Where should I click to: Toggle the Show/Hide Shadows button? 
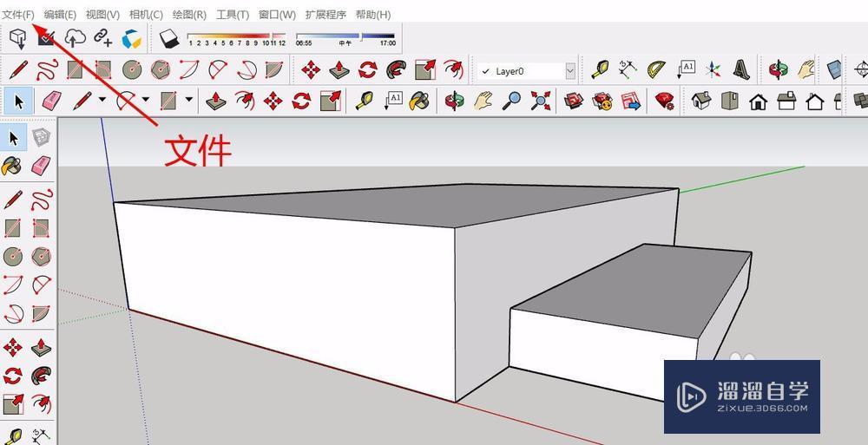169,39
